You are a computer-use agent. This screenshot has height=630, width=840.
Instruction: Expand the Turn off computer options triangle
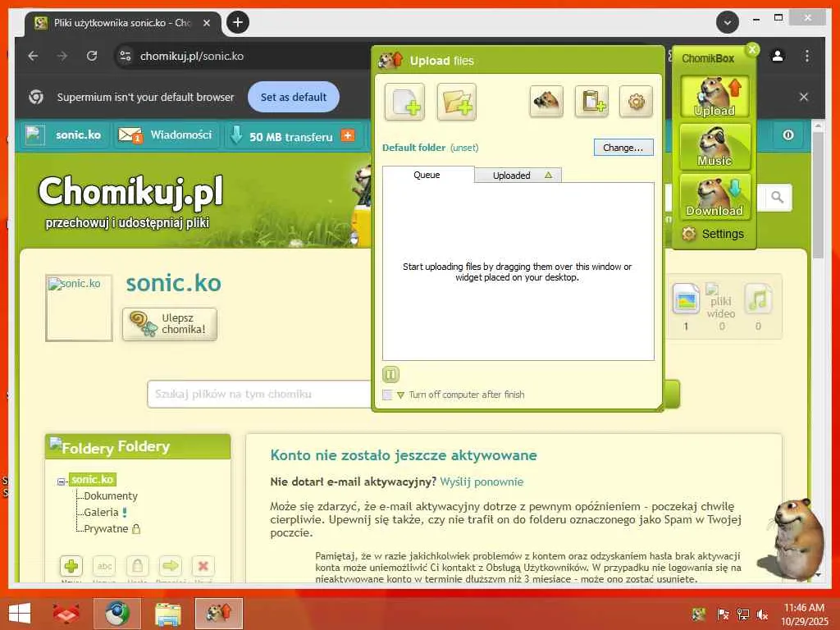(x=400, y=395)
